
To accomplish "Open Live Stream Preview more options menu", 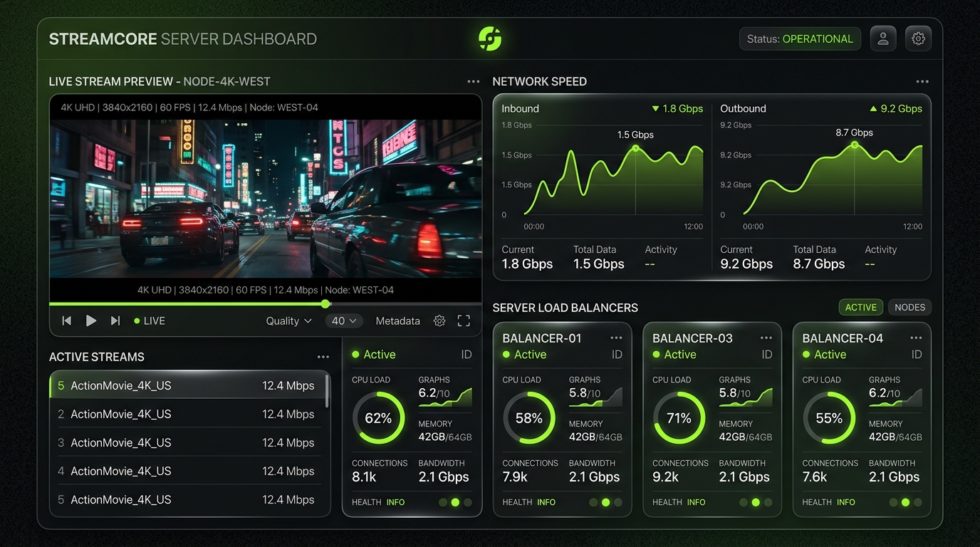I will (x=474, y=82).
